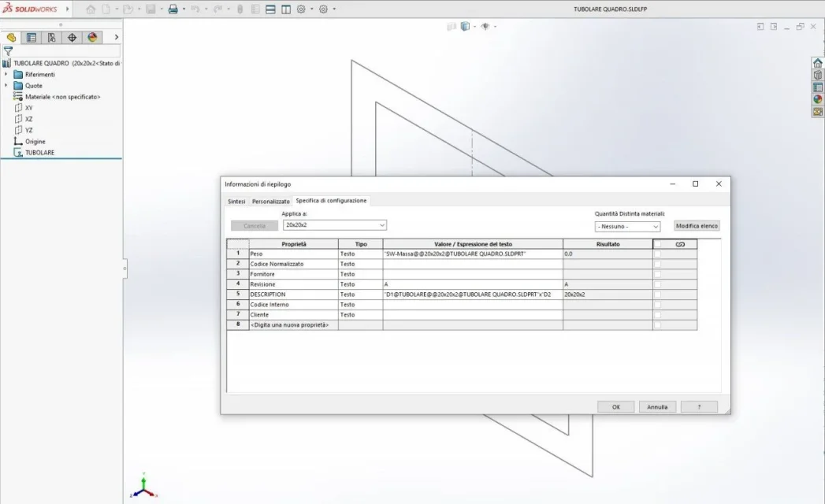The height and width of the screenshot is (504, 825).
Task: Switch to the Sintesi tab
Action: pyautogui.click(x=236, y=201)
